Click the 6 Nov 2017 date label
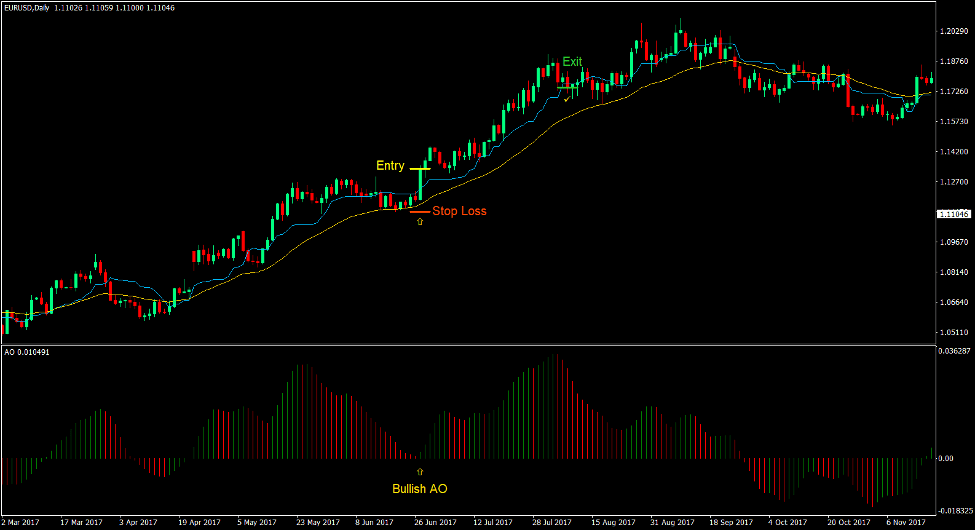 [906, 522]
